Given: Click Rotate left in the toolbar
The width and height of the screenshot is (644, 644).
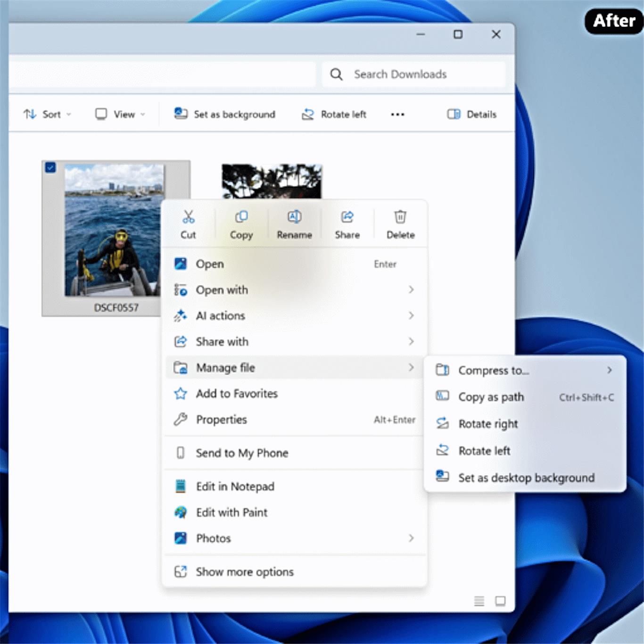Looking at the screenshot, I should tap(334, 114).
